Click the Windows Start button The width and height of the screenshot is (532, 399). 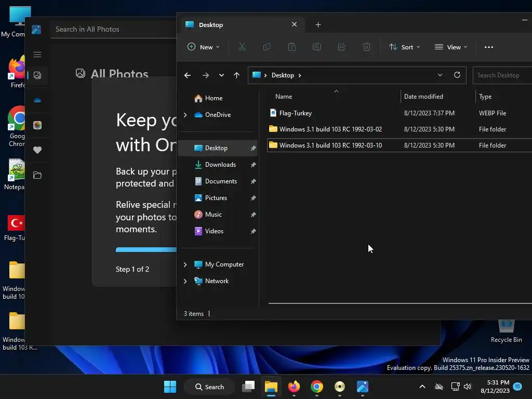point(170,387)
